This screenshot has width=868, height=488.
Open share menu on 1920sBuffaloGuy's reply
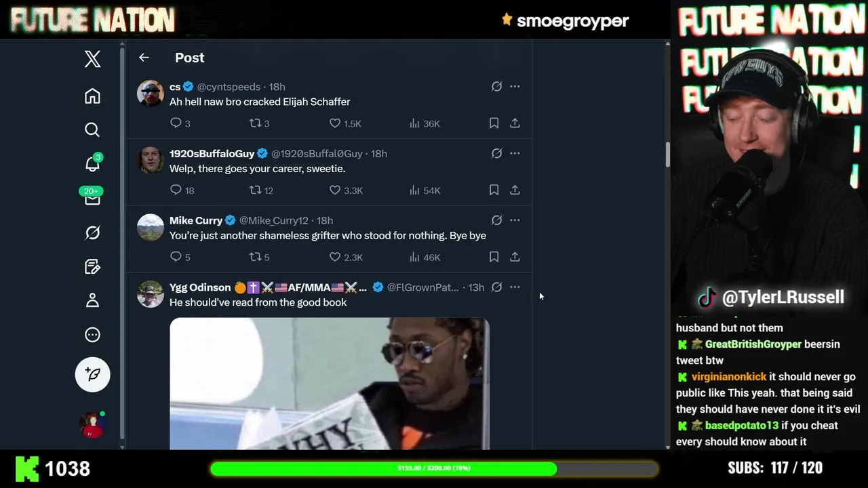(515, 190)
